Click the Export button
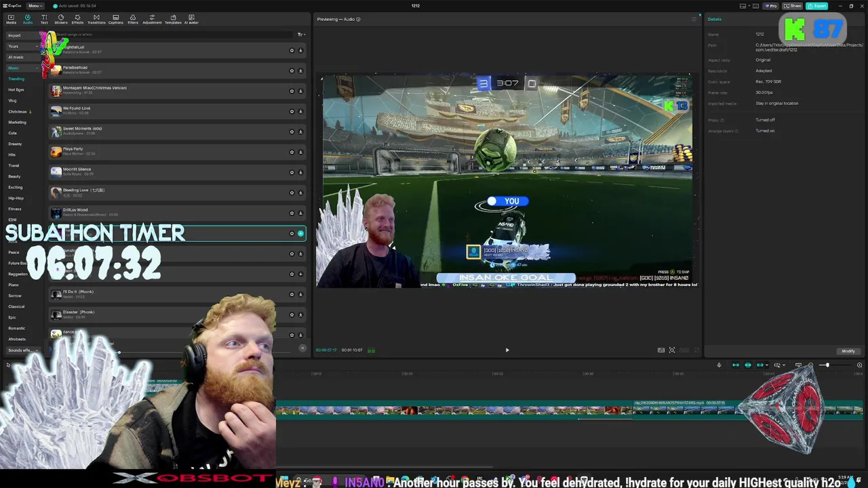 (817, 6)
